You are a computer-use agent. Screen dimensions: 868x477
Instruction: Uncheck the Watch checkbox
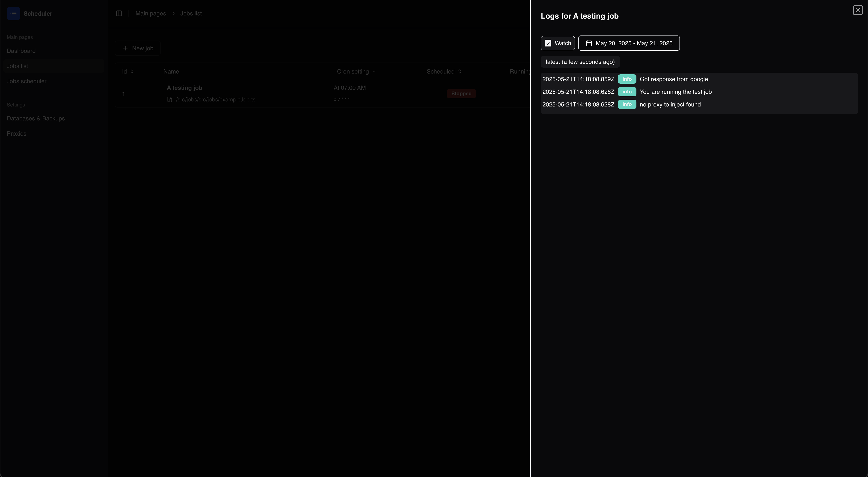[548, 43]
